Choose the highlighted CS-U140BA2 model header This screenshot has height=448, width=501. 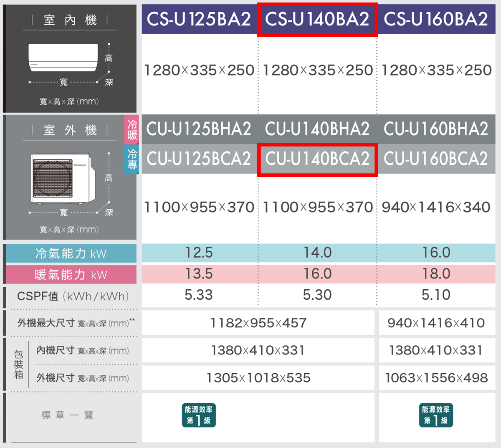[x=317, y=19]
